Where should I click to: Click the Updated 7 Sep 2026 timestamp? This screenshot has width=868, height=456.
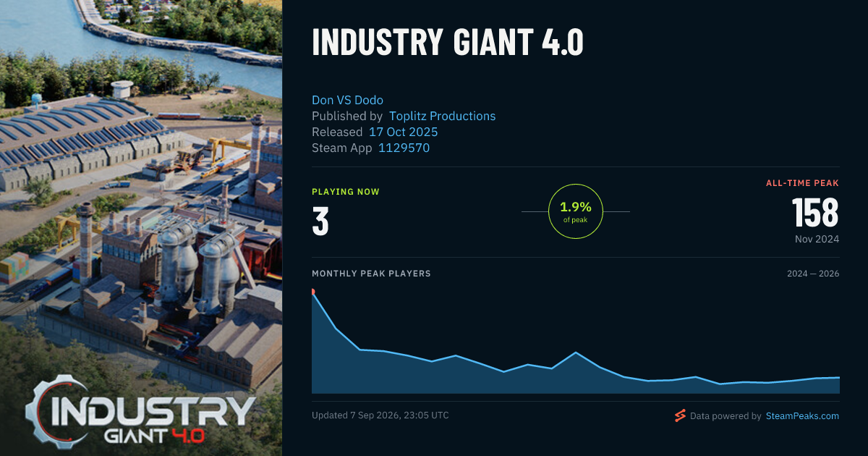click(x=380, y=415)
